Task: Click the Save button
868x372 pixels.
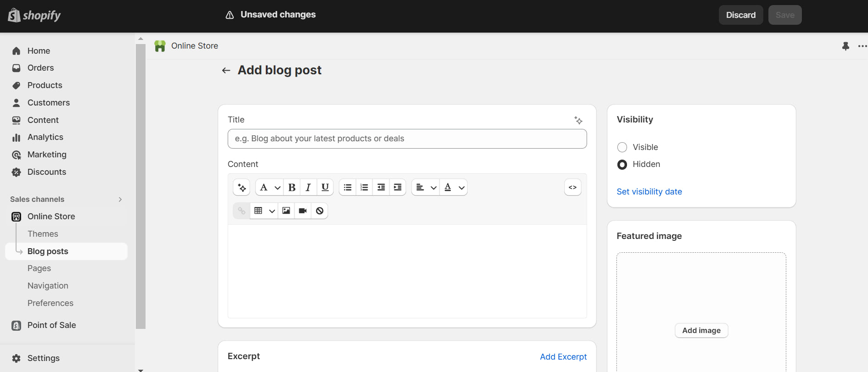Action: (x=784, y=15)
